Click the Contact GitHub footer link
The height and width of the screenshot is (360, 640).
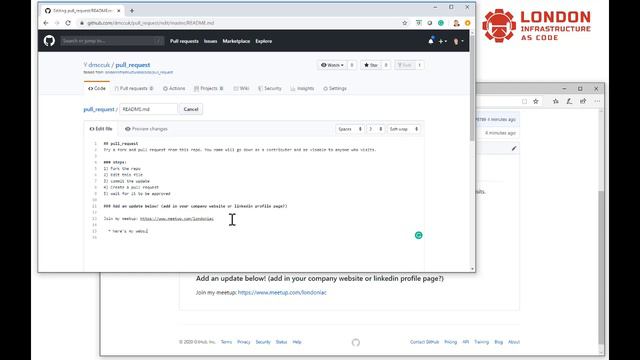pos(424,342)
